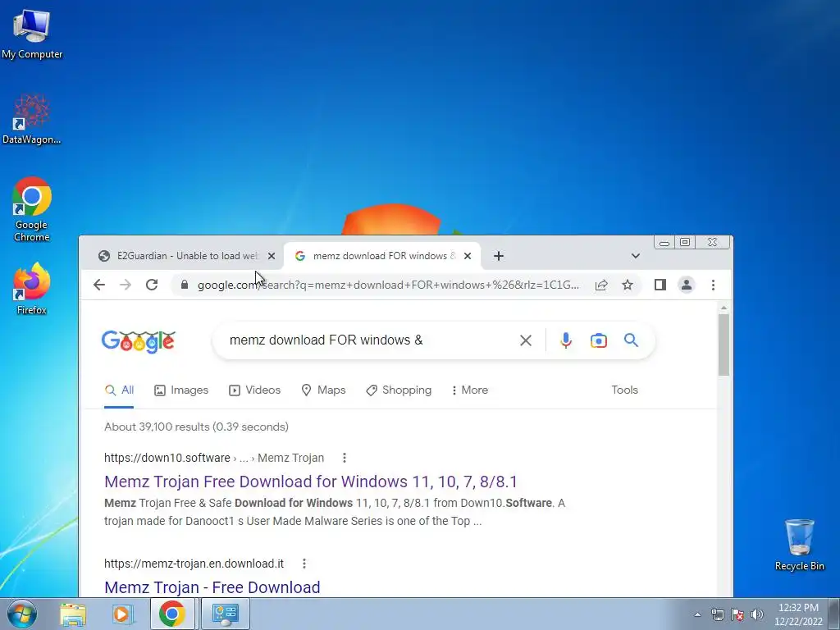This screenshot has width=840, height=630.
Task: Switch to Images results
Action: (181, 390)
